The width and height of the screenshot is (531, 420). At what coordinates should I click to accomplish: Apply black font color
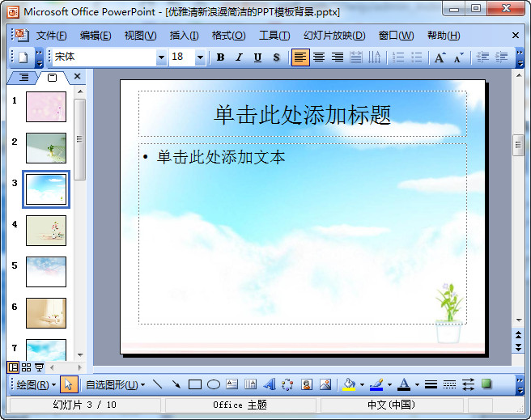click(404, 384)
